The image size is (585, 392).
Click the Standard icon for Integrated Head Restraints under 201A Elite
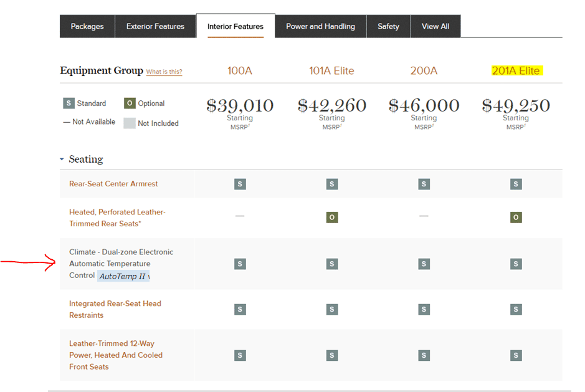(x=516, y=309)
